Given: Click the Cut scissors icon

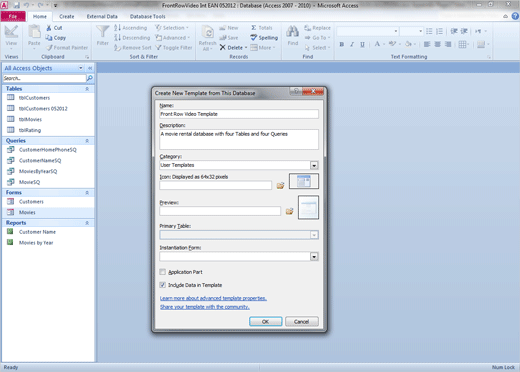Looking at the screenshot, I should 49,28.
